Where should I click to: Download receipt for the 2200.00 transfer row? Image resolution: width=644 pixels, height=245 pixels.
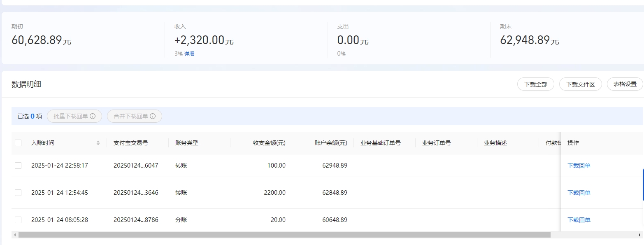click(x=579, y=193)
